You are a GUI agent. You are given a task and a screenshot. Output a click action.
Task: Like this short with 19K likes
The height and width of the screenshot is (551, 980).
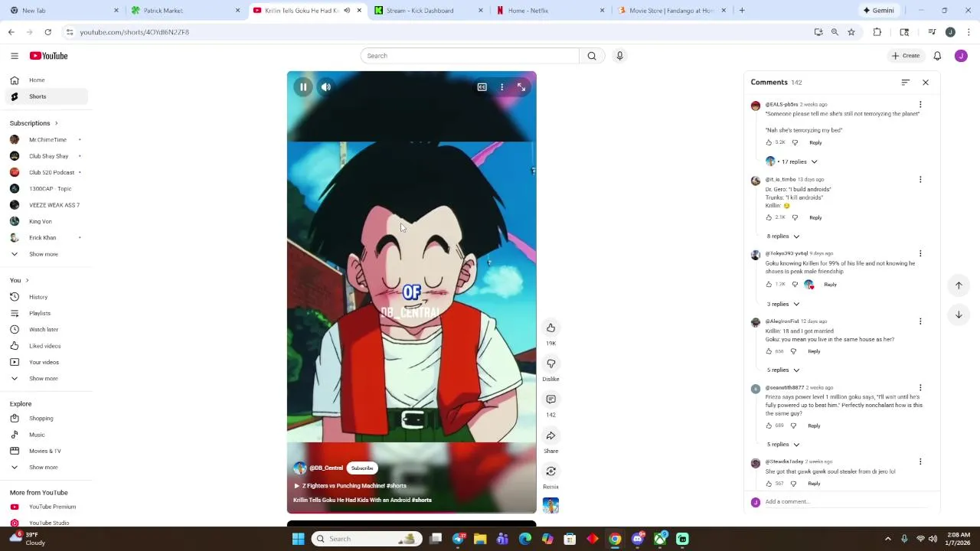coord(550,328)
